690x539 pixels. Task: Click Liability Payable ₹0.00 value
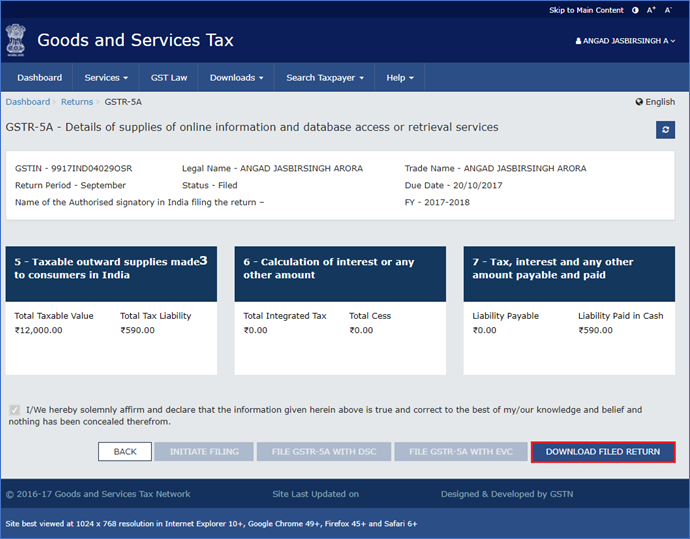pyautogui.click(x=484, y=330)
